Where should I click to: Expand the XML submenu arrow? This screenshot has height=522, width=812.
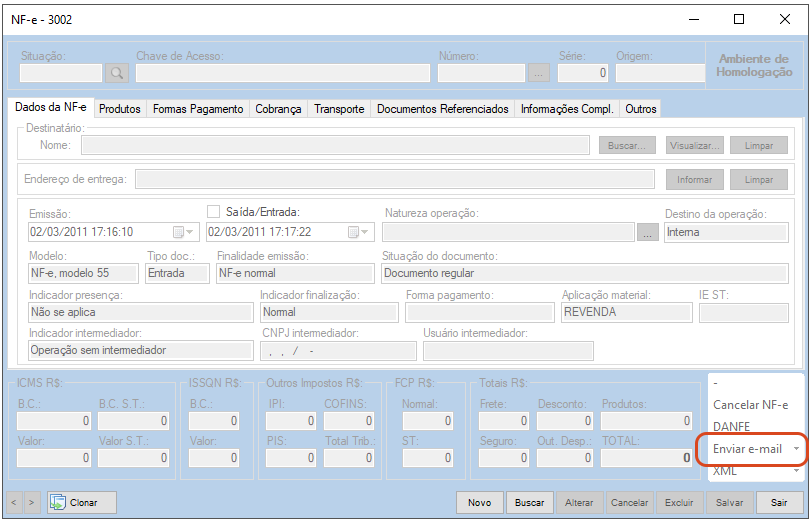coord(796,470)
